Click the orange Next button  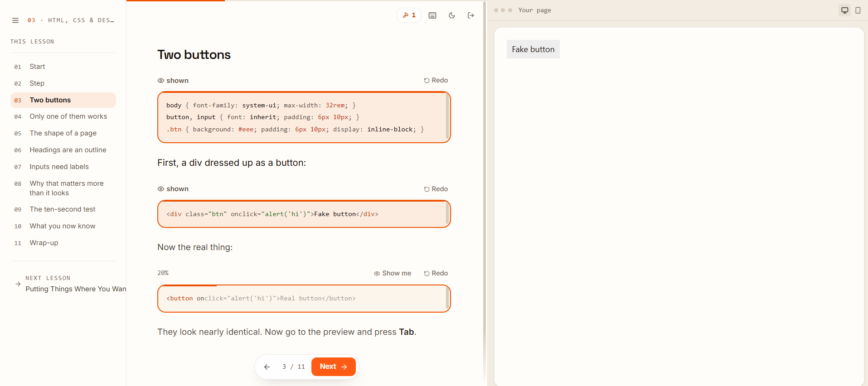(334, 367)
